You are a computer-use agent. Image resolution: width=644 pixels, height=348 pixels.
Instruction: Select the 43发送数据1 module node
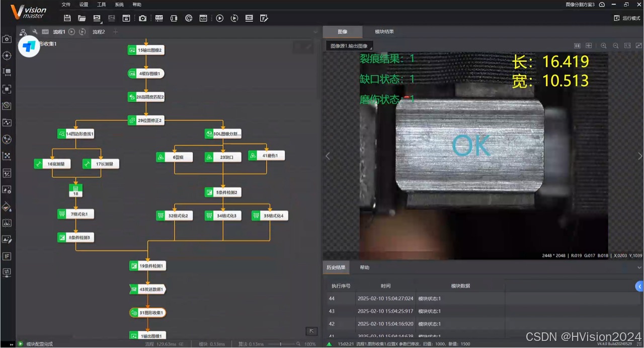tap(147, 289)
